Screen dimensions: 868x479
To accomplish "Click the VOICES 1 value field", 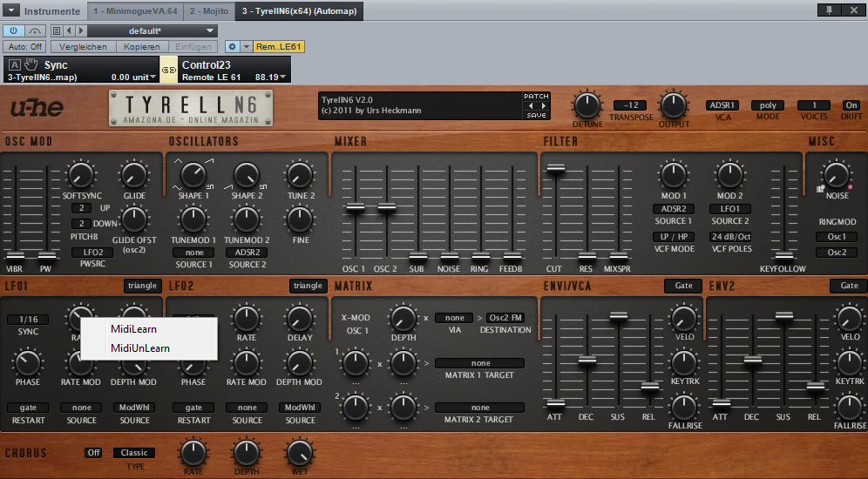I will 813,105.
